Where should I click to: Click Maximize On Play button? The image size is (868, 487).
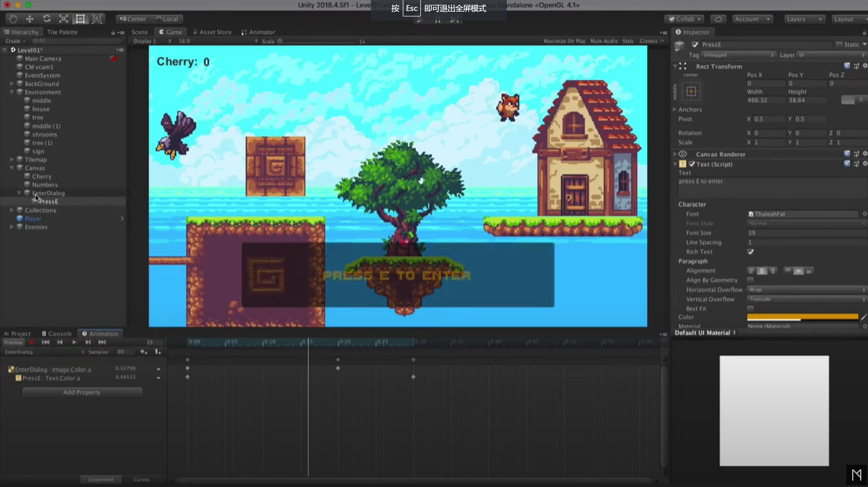[x=564, y=41]
